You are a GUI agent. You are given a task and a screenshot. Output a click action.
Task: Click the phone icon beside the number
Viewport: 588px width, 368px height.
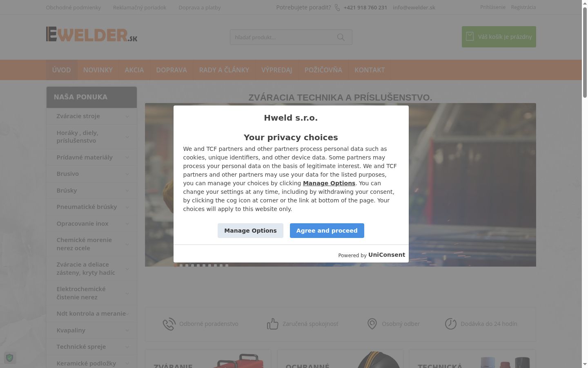[337, 8]
